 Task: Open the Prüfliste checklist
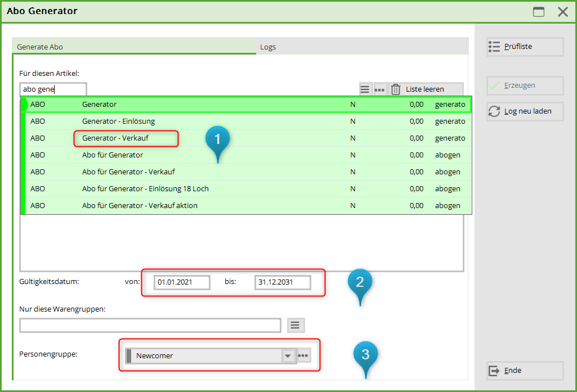point(525,47)
